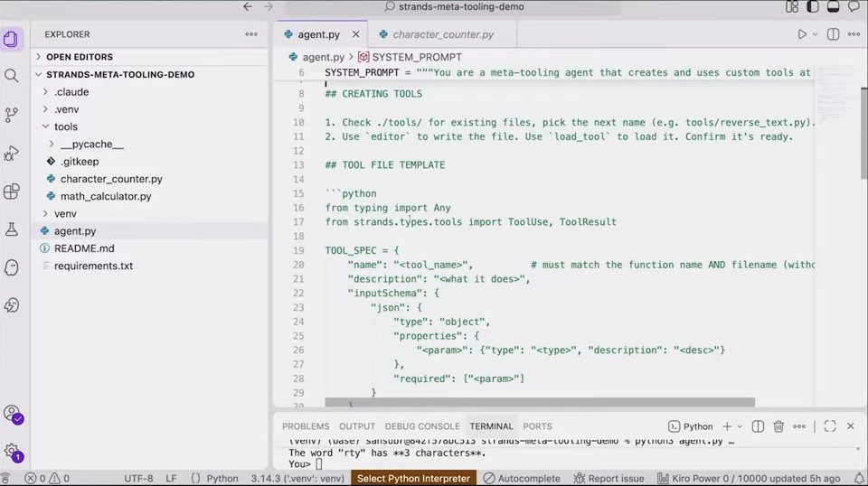Create a new terminal with plus icon

727,426
